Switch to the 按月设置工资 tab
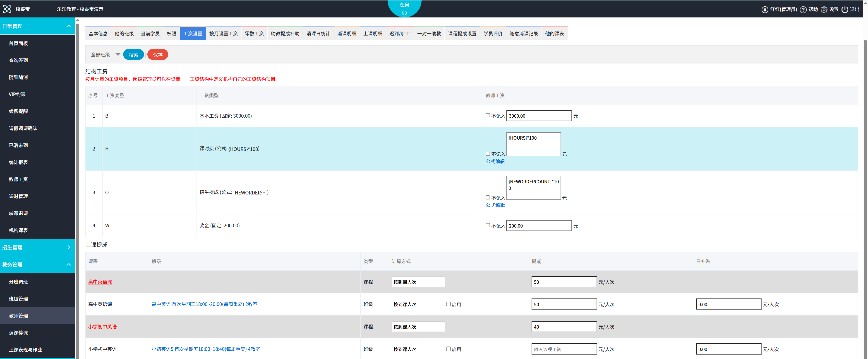Screen dimensions: 868x359 223,33
